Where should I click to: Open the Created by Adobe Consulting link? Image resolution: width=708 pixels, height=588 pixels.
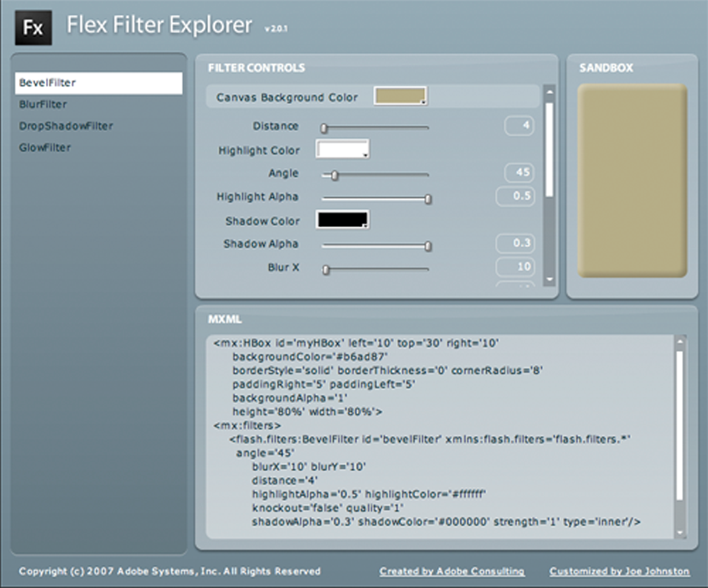(452, 572)
